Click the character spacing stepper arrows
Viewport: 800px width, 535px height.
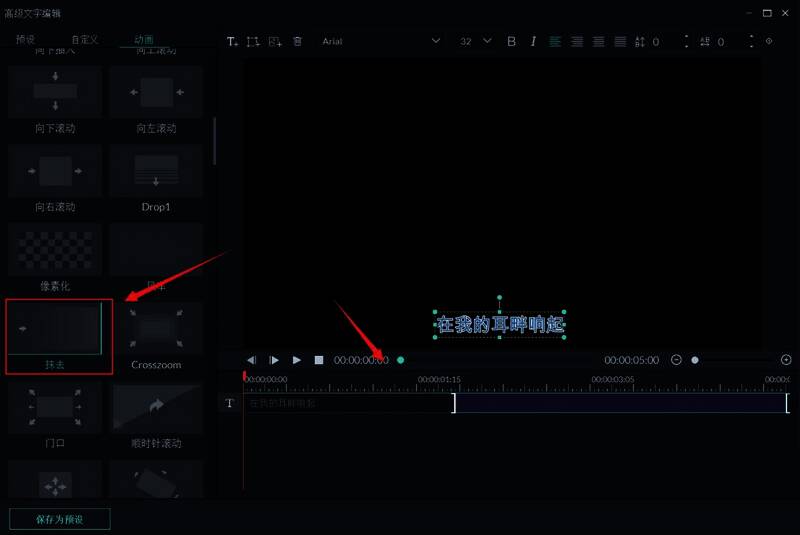pyautogui.click(x=752, y=42)
